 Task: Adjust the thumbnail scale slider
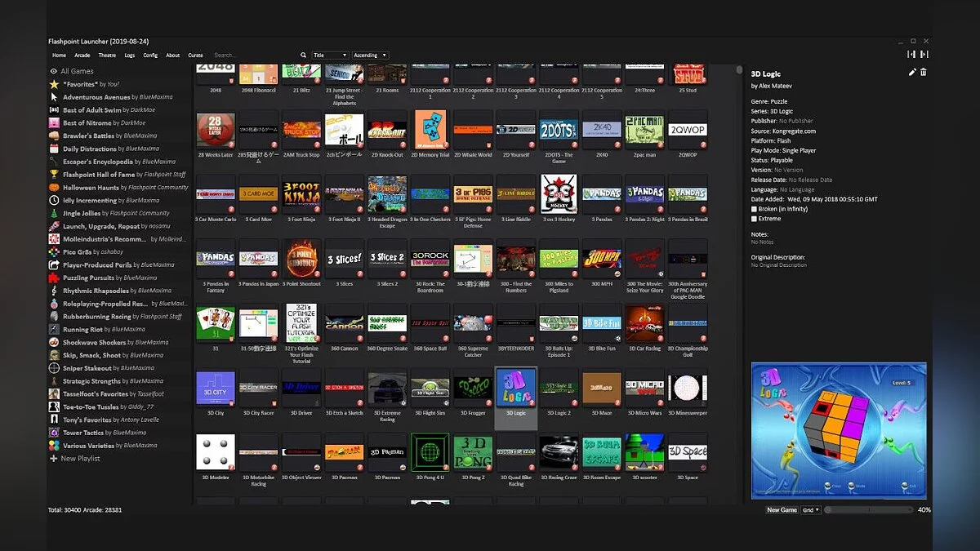[868, 509]
